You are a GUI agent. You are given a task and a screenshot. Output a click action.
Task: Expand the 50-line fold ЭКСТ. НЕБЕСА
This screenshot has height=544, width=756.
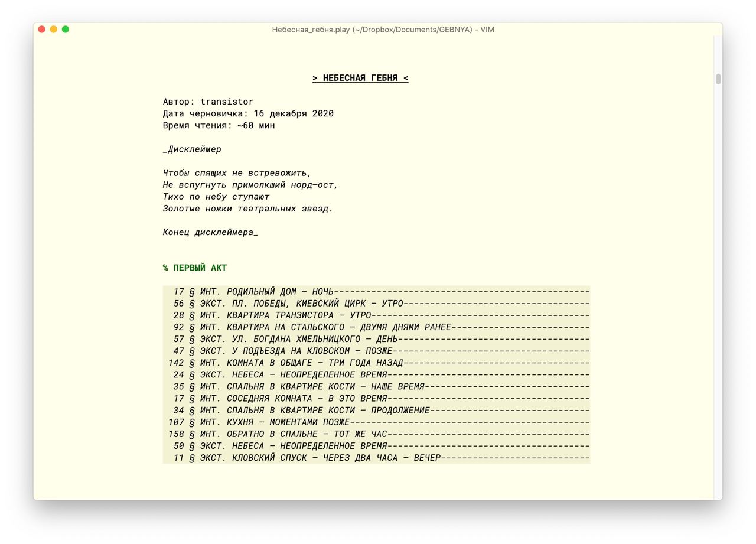[x=376, y=445]
